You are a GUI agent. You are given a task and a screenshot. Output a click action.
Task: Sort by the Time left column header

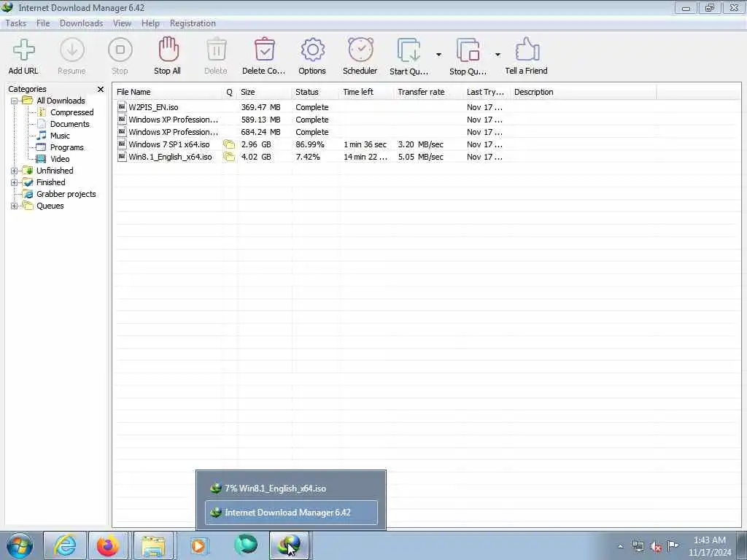tap(366, 92)
